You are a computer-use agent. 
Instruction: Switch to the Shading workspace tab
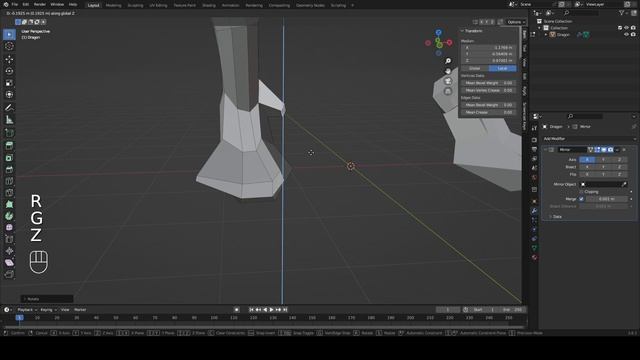click(209, 6)
